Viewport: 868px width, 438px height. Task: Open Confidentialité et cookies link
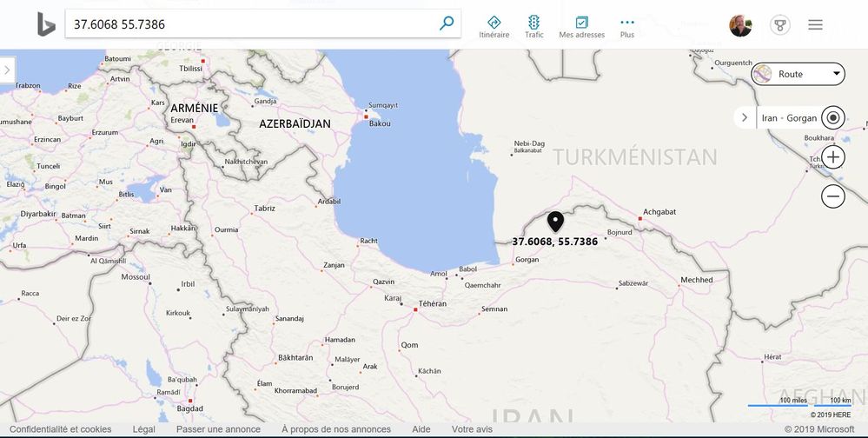pos(60,429)
